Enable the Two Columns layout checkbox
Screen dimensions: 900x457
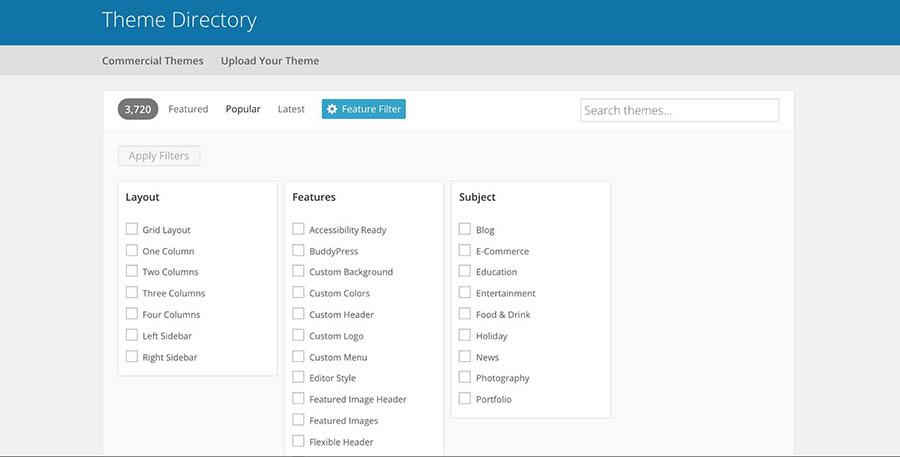point(132,271)
